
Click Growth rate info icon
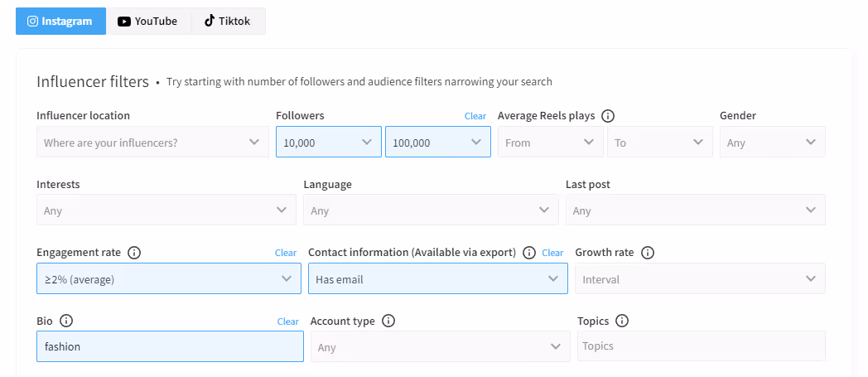[x=648, y=253]
